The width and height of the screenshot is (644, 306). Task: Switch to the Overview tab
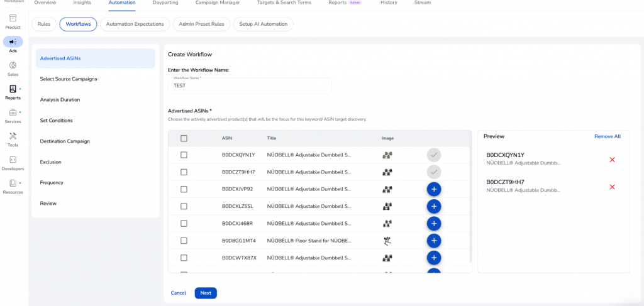click(45, 3)
